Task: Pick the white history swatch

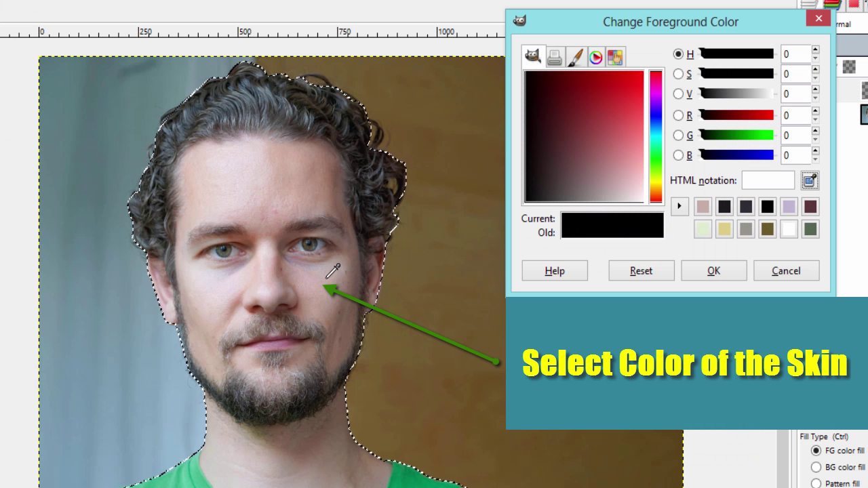Action: 789,229
